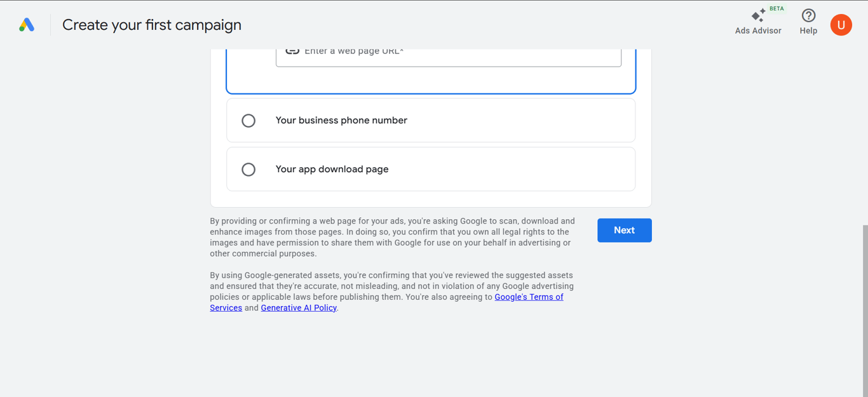Click the "Ads Advisor" text label
This screenshot has height=397, width=868.
pyautogui.click(x=758, y=30)
